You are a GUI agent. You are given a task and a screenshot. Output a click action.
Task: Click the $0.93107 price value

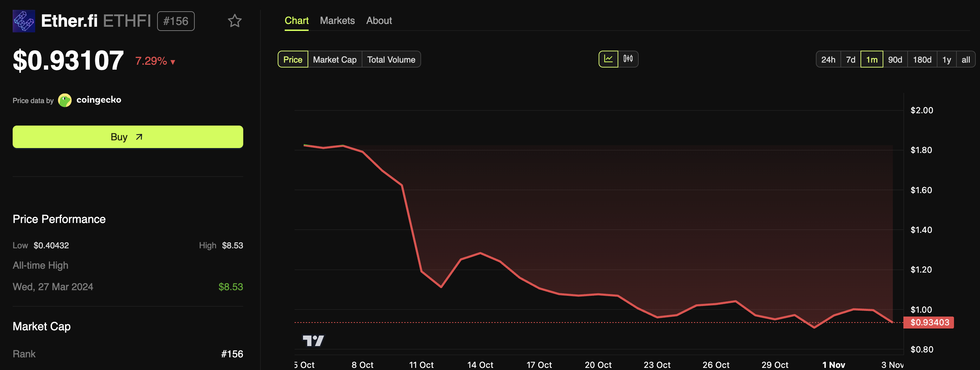[69, 60]
